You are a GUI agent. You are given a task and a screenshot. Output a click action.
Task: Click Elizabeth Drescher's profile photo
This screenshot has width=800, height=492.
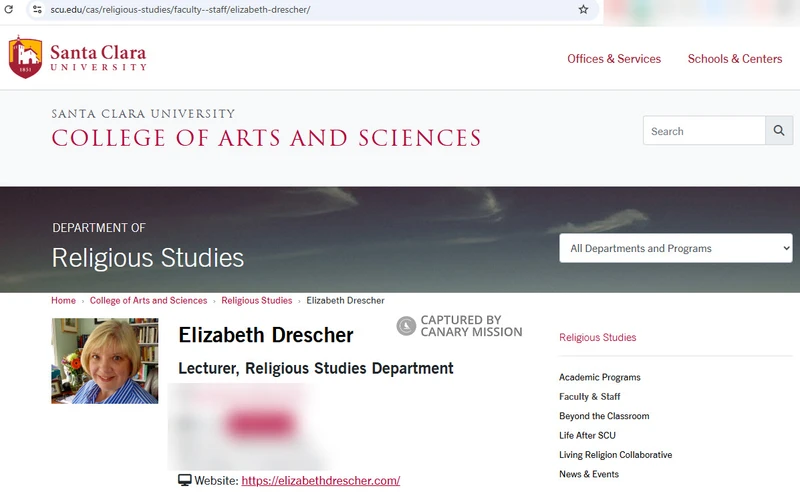[105, 361]
